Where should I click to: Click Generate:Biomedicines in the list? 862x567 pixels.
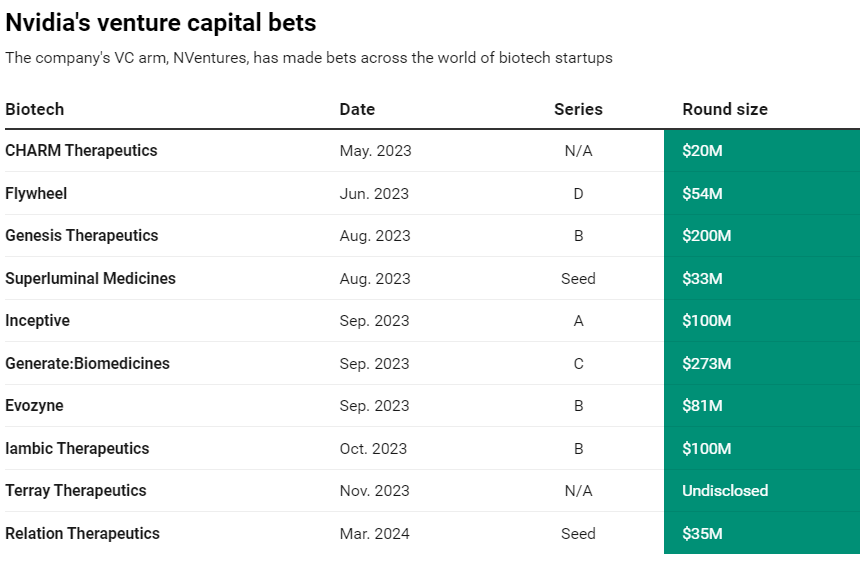click(87, 364)
